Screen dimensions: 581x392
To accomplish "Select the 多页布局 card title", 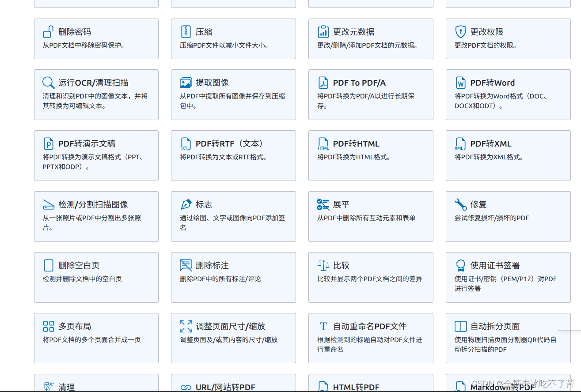I will click(75, 326).
